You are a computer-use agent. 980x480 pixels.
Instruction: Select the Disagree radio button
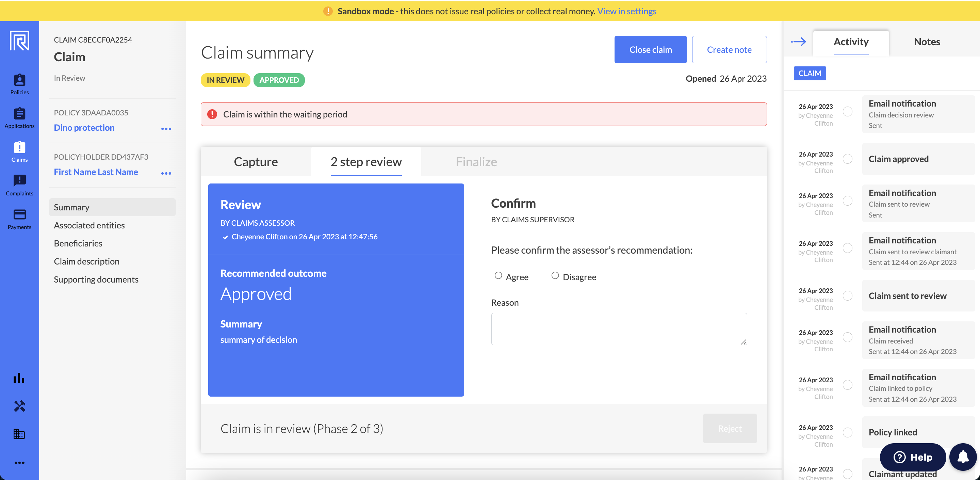(555, 276)
